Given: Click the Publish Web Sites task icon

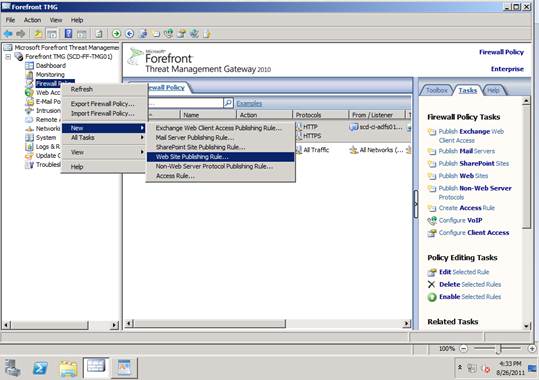Looking at the screenshot, I should coord(432,176).
